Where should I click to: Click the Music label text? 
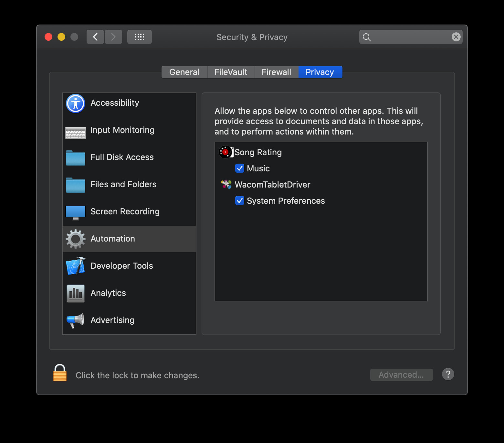tap(258, 168)
